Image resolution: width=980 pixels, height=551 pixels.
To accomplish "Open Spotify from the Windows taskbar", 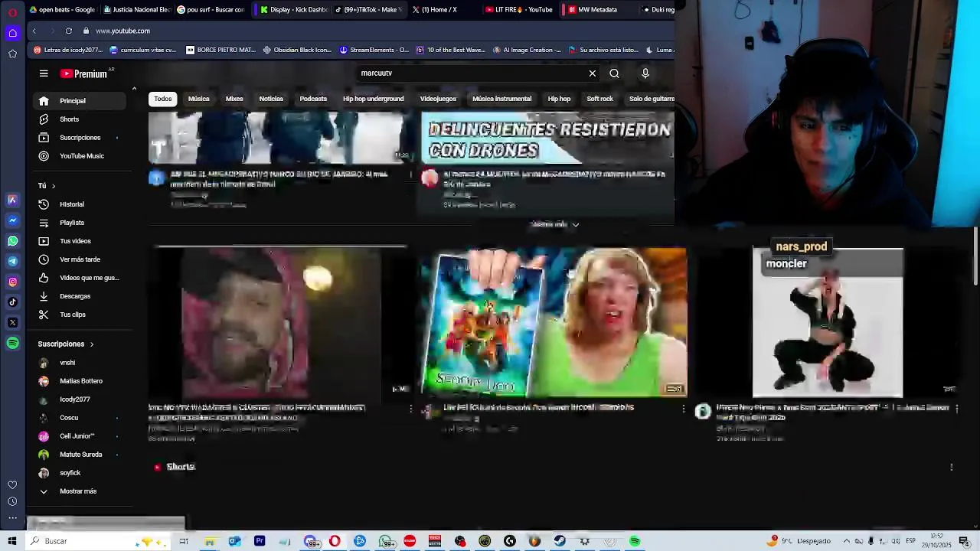I will 635,541.
